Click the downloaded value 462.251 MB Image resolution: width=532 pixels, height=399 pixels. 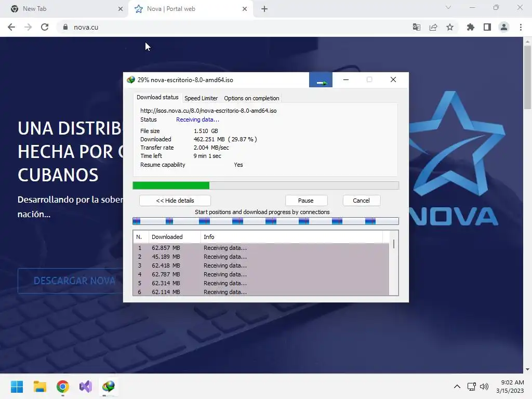coord(225,139)
